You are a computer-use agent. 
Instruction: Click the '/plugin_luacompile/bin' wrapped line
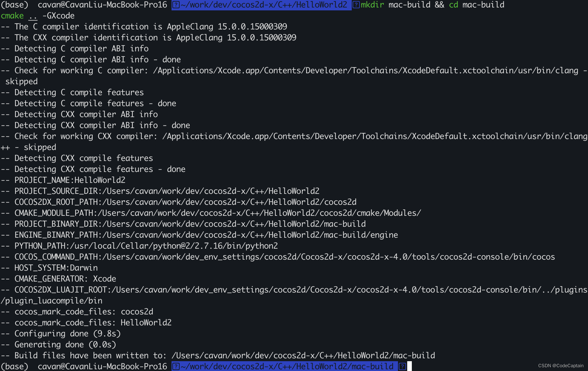(51, 301)
